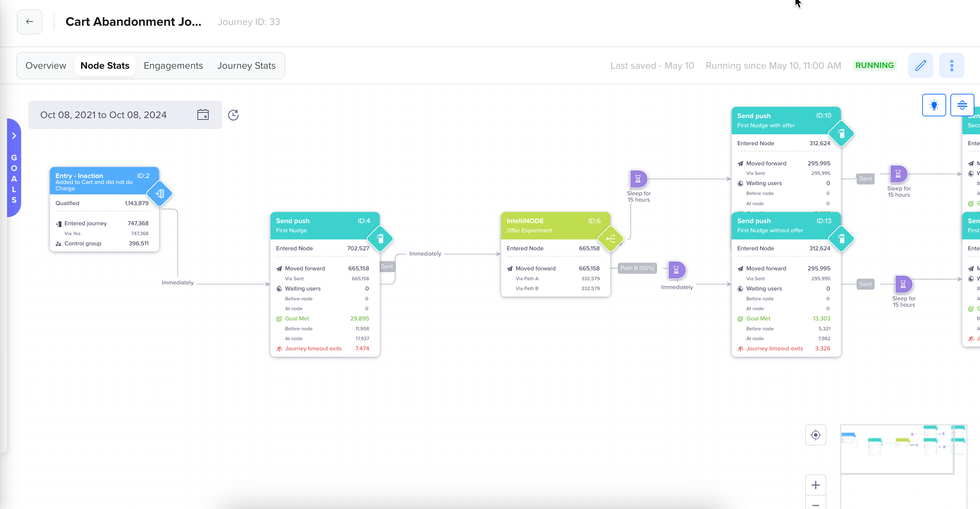Image resolution: width=980 pixels, height=509 pixels.
Task: Click the Control group 396,511 row
Action: [x=102, y=244]
